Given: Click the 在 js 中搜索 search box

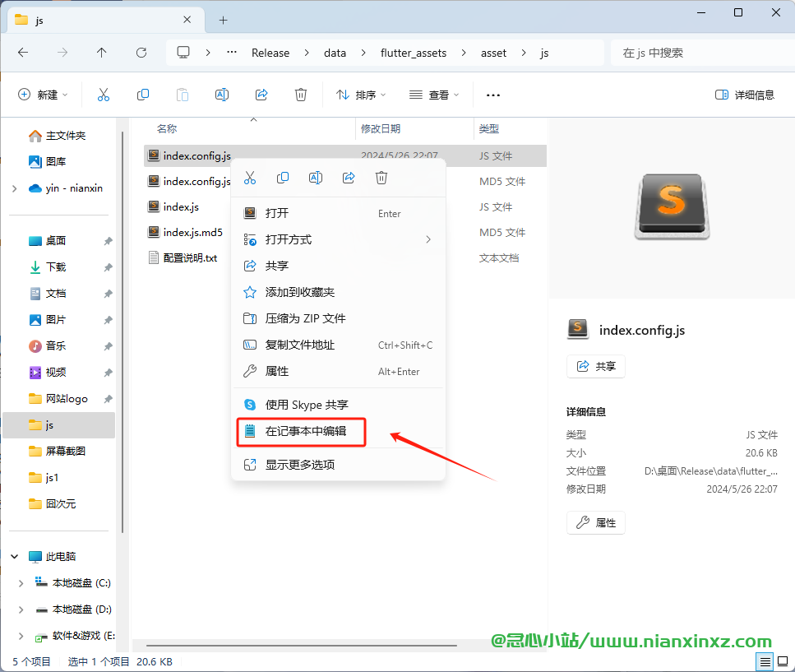Looking at the screenshot, I should tap(702, 53).
